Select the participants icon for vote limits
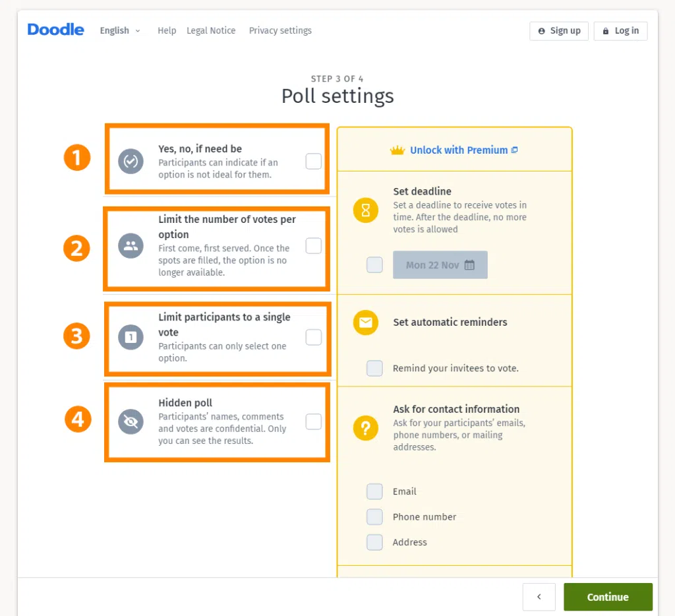This screenshot has height=616, width=675. 131,245
